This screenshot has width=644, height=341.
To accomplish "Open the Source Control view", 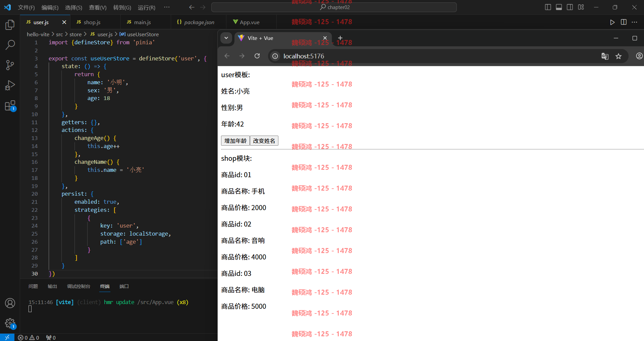I will point(10,65).
